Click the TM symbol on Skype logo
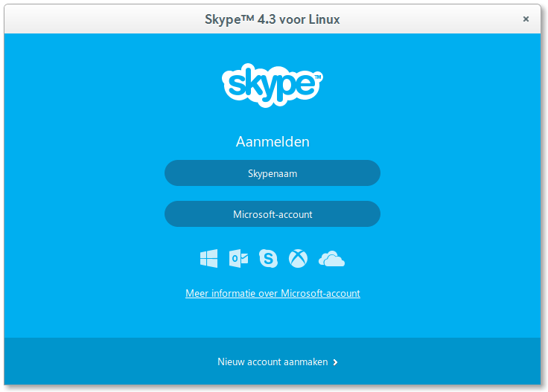The width and height of the screenshot is (548, 392). (318, 77)
